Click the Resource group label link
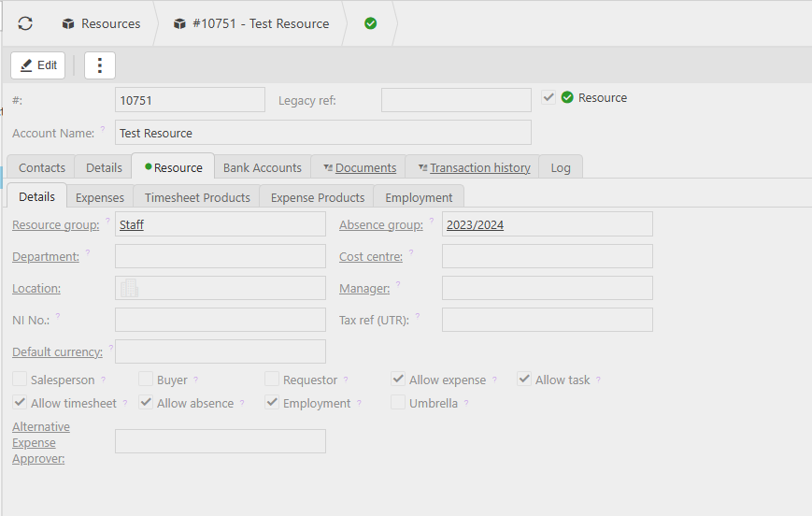Image resolution: width=812 pixels, height=516 pixels. 55,225
